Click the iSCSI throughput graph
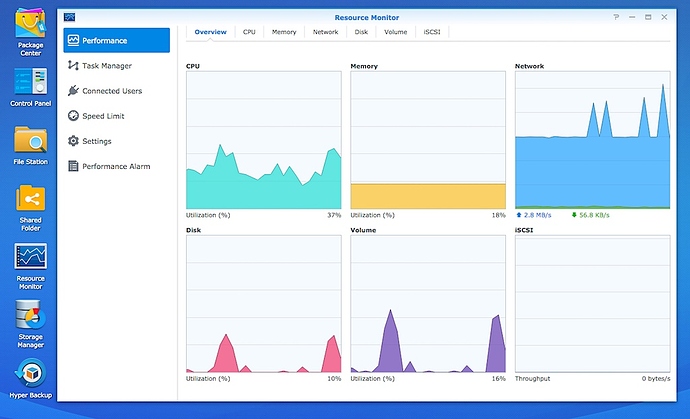Image resolution: width=690 pixels, height=419 pixels. pyautogui.click(x=593, y=304)
